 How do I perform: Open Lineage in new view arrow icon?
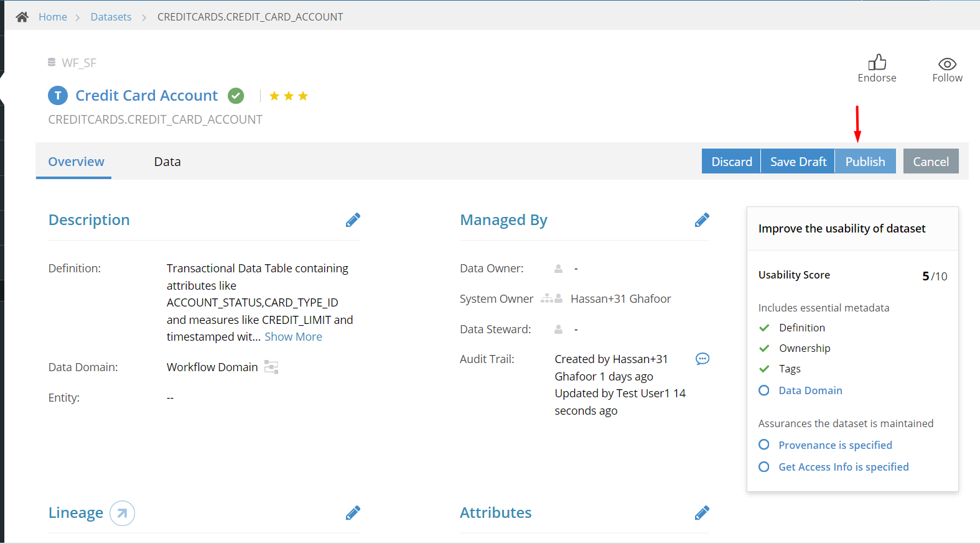[122, 514]
